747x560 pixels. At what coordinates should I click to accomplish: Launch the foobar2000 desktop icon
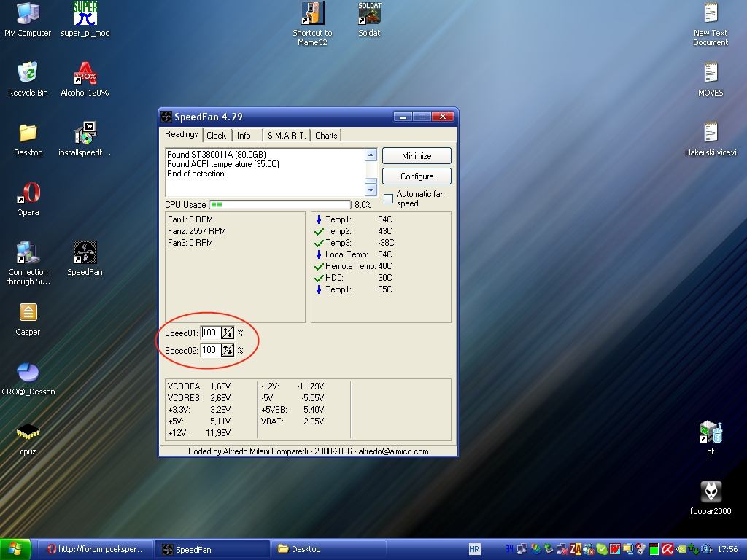711,493
